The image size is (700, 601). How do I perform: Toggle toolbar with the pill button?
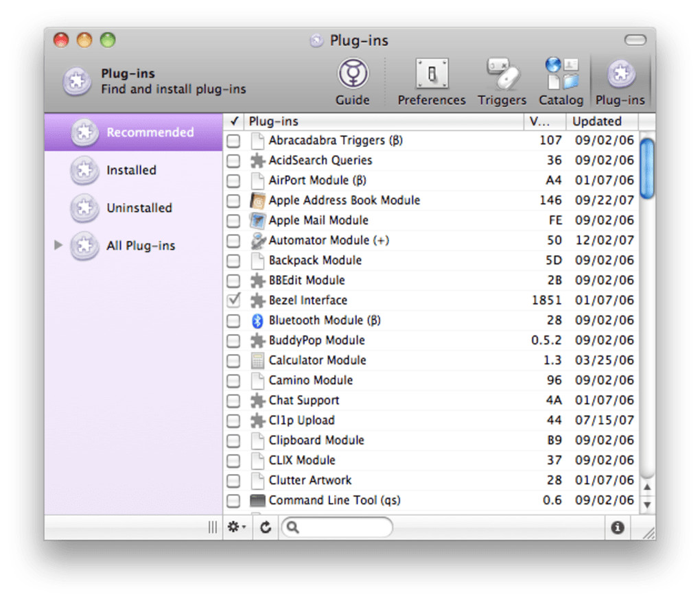point(635,40)
